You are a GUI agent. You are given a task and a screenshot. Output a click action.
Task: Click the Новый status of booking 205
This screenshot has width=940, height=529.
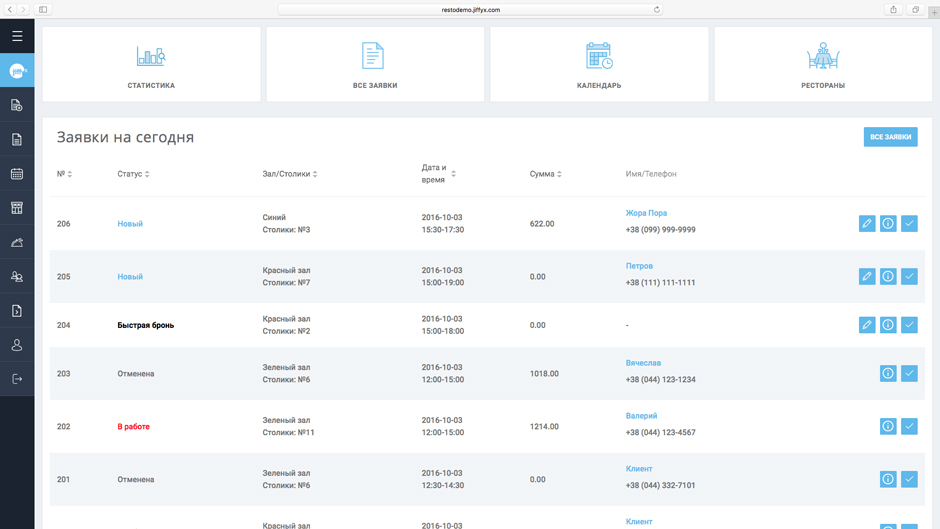coord(130,277)
